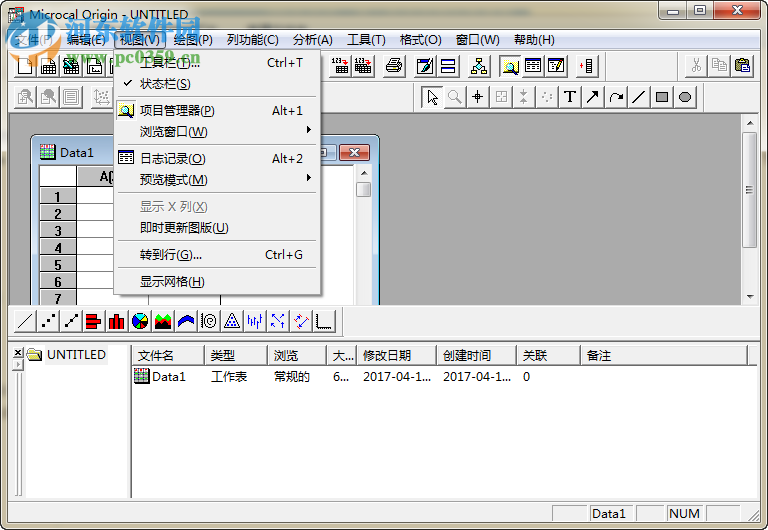Image resolution: width=768 pixels, height=530 pixels.
Task: Plot a Polar graph
Action: pyautogui.click(x=209, y=321)
